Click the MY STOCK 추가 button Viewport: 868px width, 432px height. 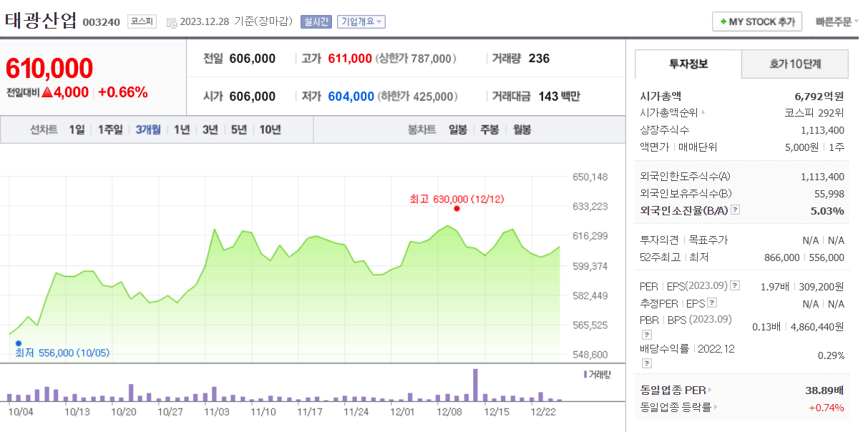[757, 21]
